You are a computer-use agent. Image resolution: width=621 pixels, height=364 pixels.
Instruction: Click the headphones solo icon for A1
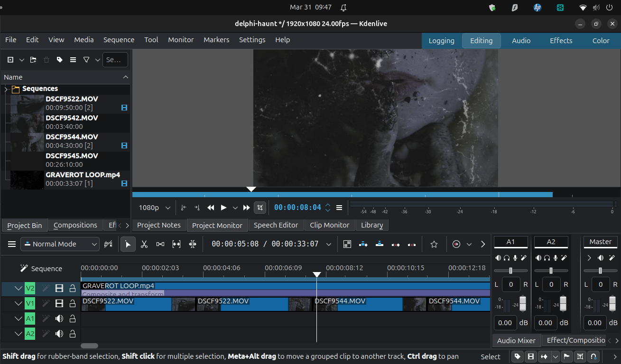pyautogui.click(x=507, y=258)
